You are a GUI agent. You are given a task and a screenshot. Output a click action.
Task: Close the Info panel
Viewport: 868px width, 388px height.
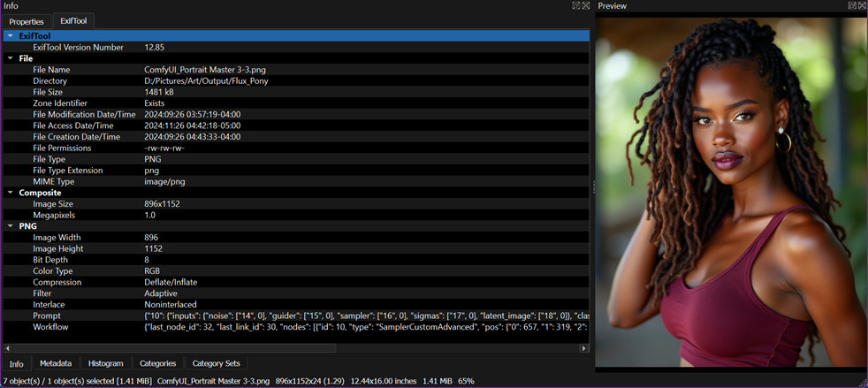click(586, 5)
